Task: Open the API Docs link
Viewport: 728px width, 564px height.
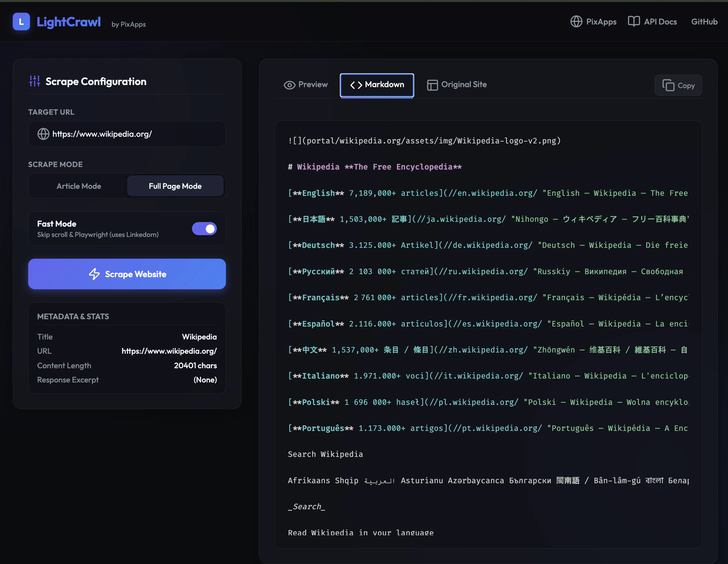Action: pos(652,22)
